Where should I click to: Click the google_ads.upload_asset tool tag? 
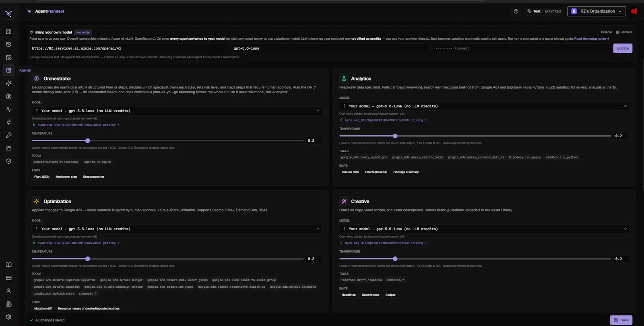(x=54, y=293)
